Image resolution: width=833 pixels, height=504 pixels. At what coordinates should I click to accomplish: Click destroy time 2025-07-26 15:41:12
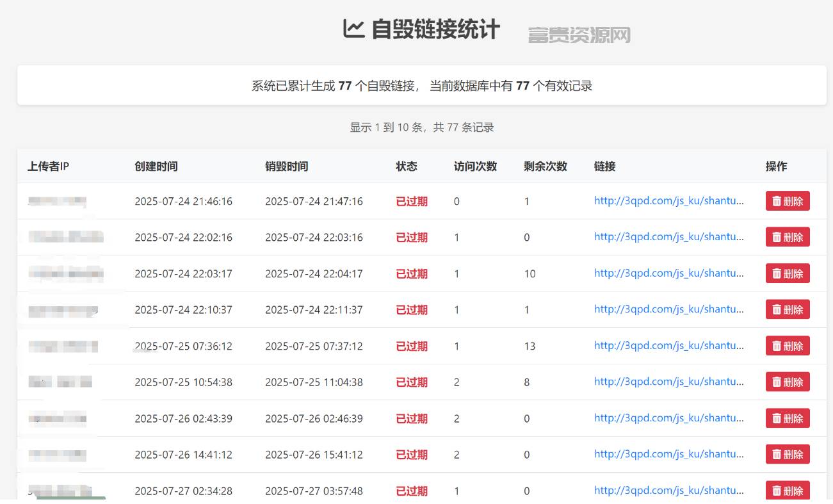(x=314, y=454)
